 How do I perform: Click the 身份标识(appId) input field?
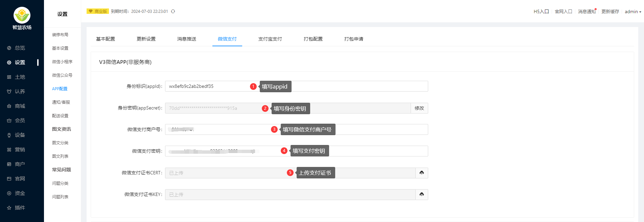pos(297,86)
